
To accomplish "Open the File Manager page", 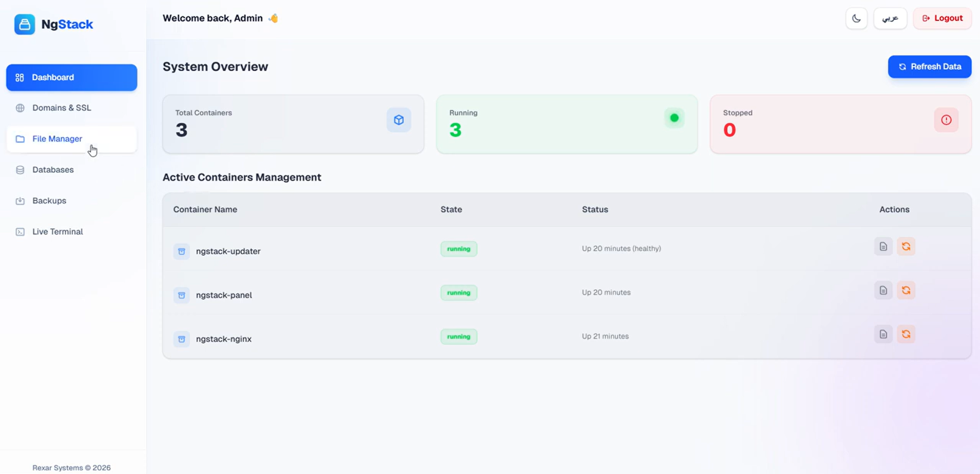I will pos(57,139).
